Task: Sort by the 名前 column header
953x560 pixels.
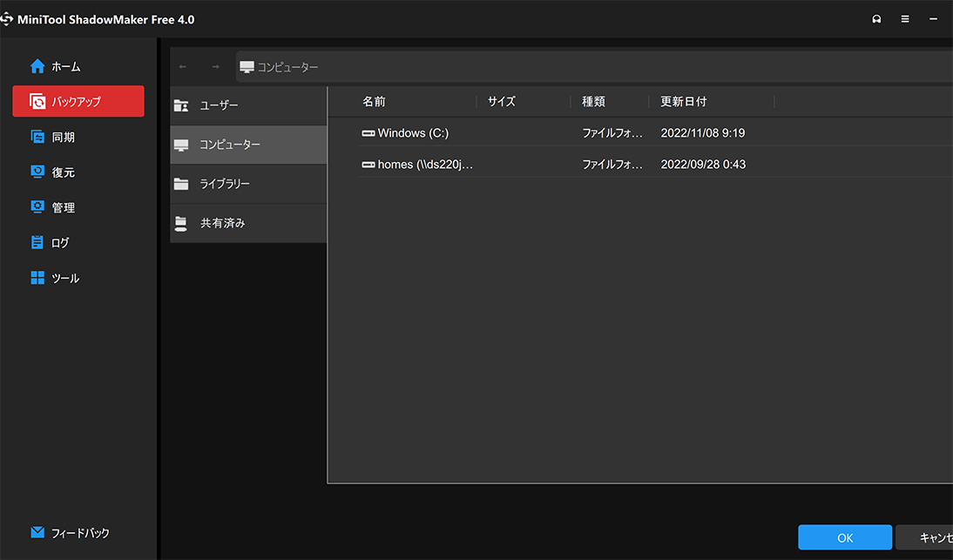Action: pos(374,101)
